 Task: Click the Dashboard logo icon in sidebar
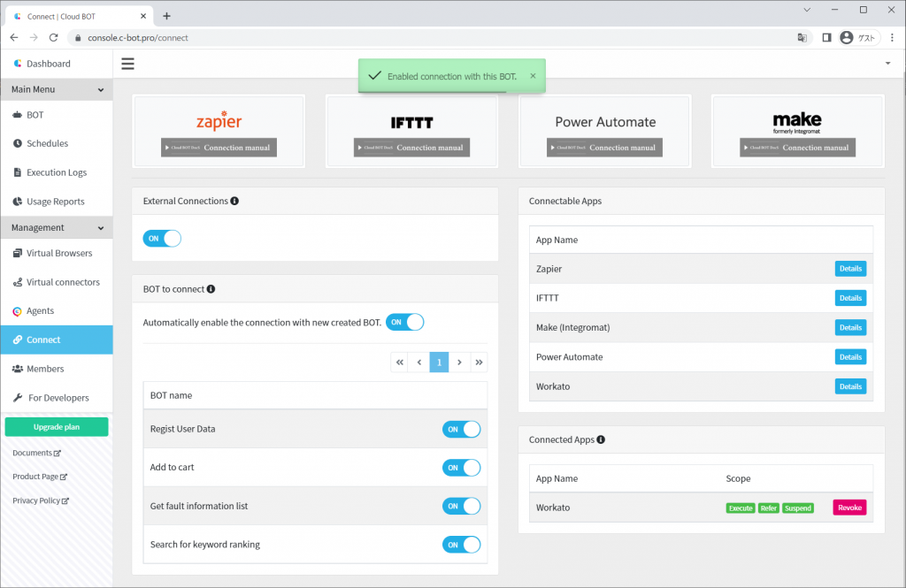pos(18,64)
